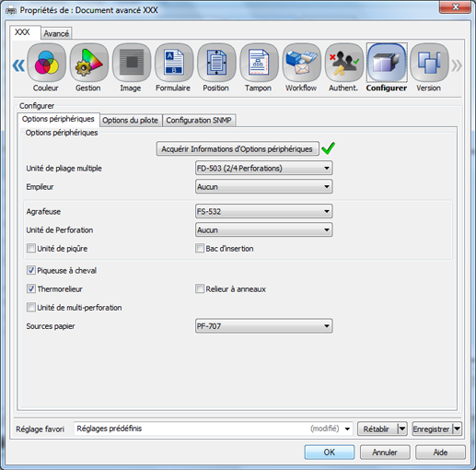Open Options du pilote tab
Viewport: 476px width, 470px height.
coord(130,120)
